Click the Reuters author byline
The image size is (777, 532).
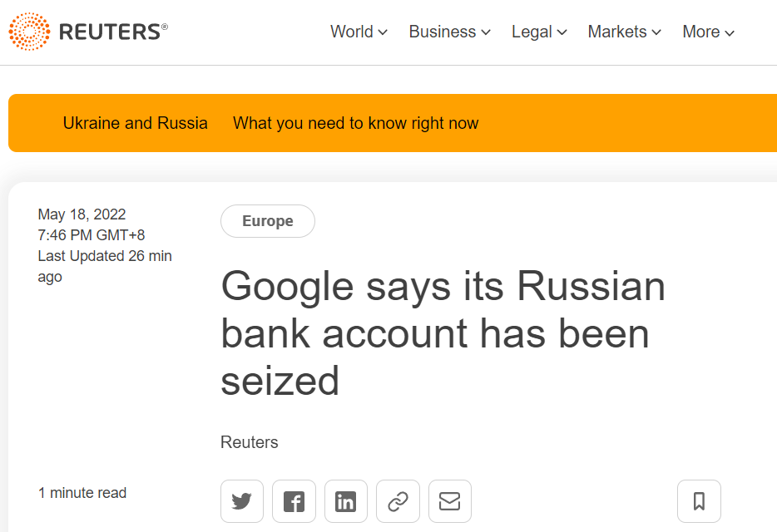(250, 442)
